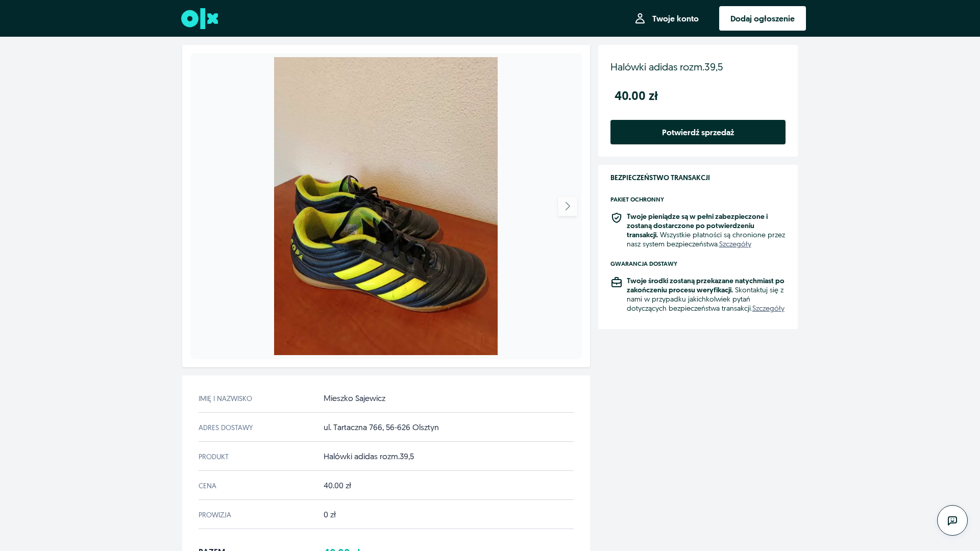The image size is (980, 551).
Task: Click PAKIET OCHRONNY subheading
Action: click(637, 200)
